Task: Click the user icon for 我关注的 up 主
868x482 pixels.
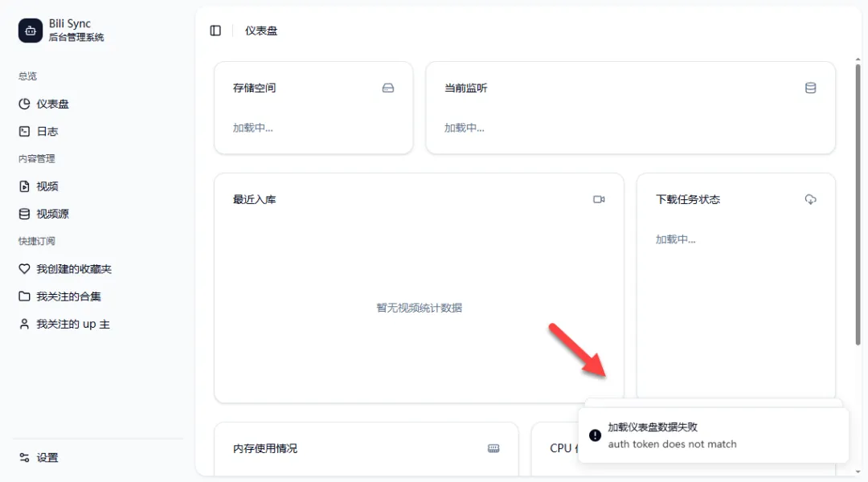Action: 24,324
